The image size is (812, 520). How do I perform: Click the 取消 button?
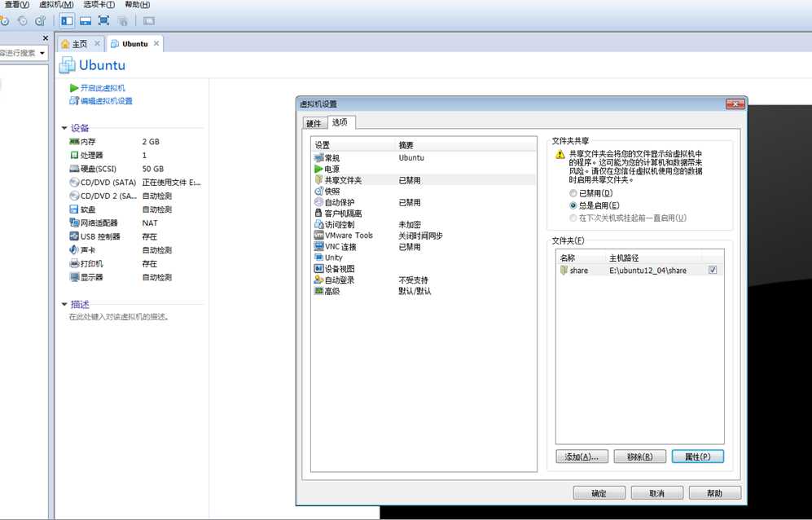656,493
